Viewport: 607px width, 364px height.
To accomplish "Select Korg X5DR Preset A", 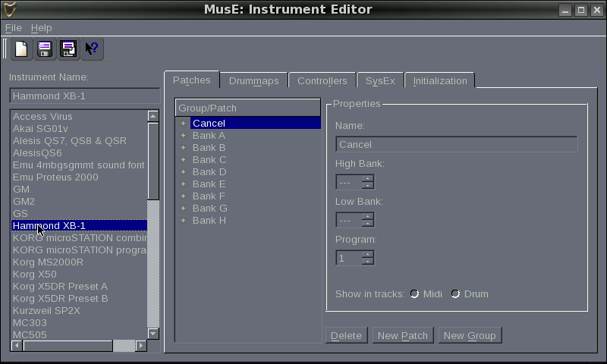I will pos(79,286).
